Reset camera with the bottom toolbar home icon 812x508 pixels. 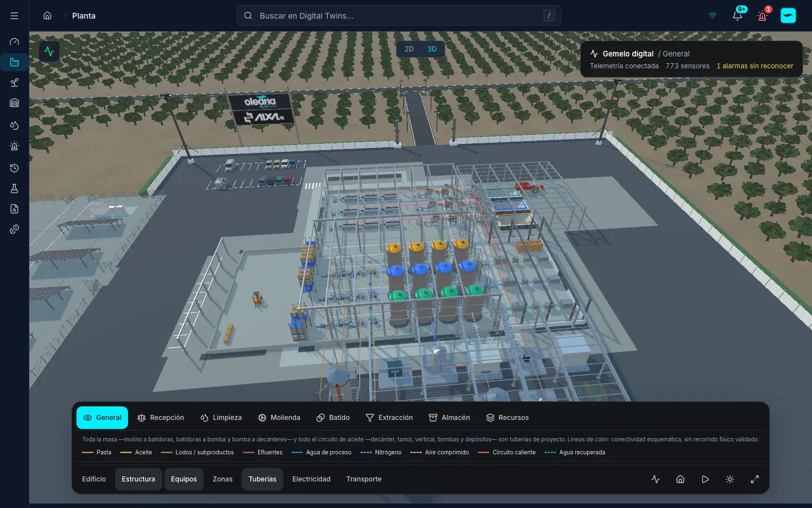(680, 479)
